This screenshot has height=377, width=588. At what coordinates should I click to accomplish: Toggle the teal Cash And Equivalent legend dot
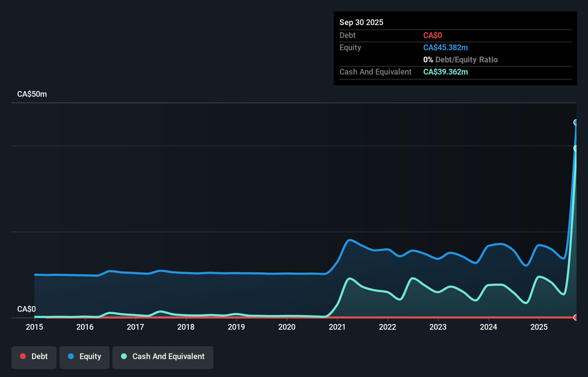(x=124, y=357)
